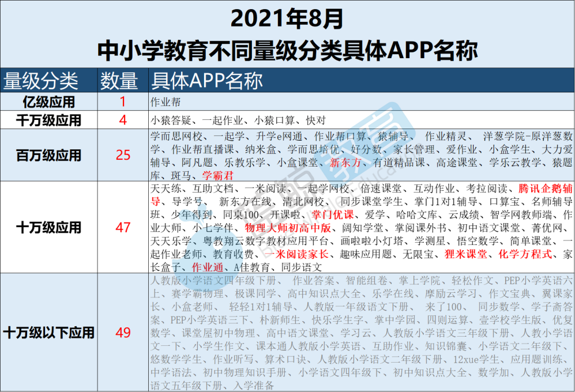575x392 pixels.
Task: Select the '具体APP名称' column header
Action: click(207, 81)
